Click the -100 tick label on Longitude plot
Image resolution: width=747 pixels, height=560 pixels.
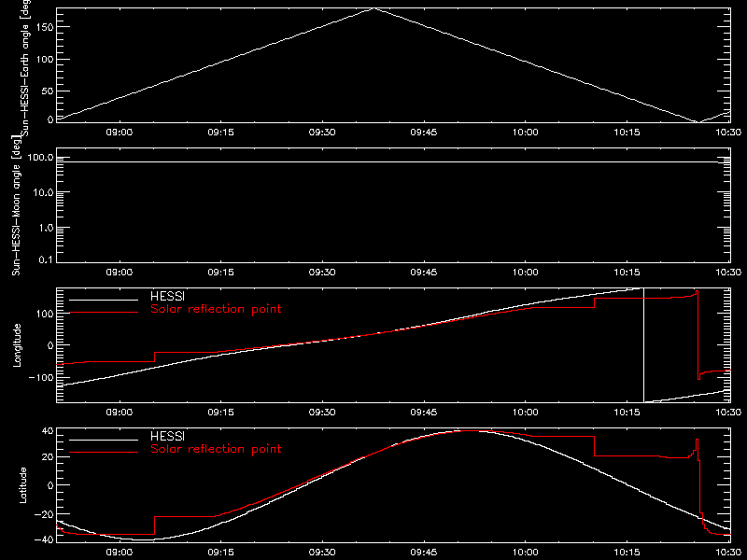point(41,377)
